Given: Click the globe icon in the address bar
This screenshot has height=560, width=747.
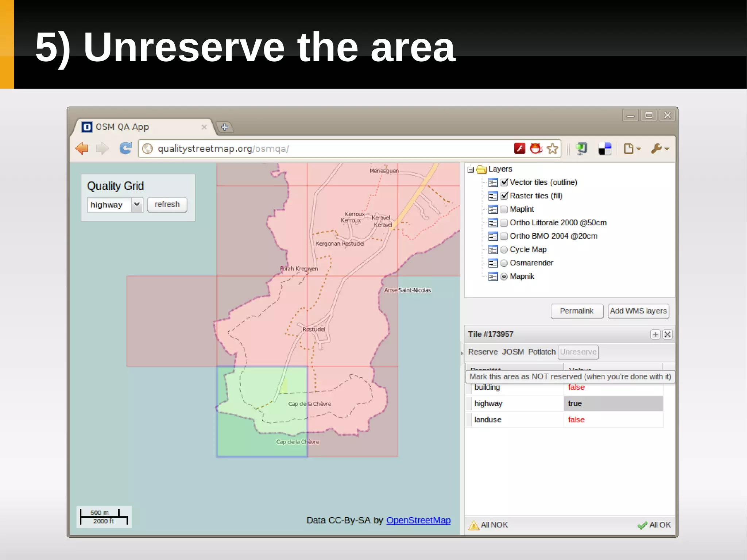Looking at the screenshot, I should pos(147,149).
